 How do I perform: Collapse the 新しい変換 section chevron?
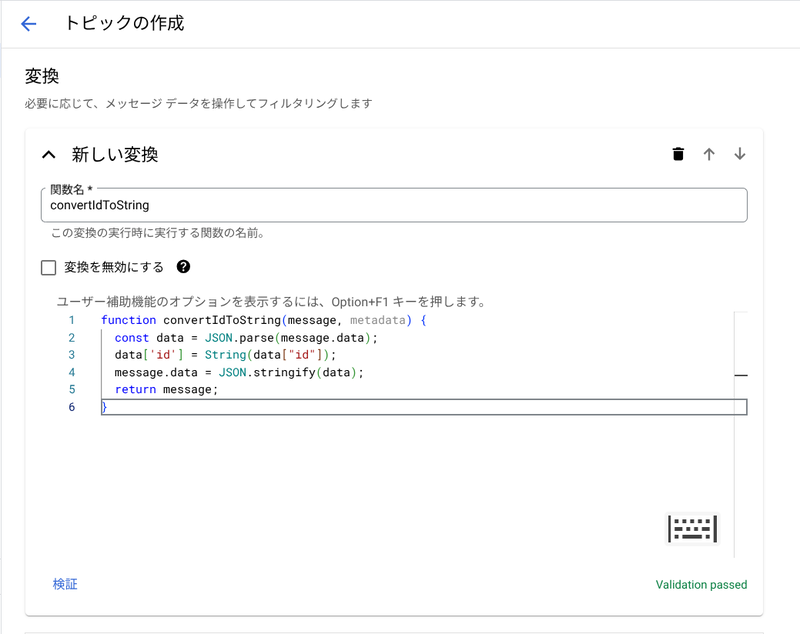(48, 154)
